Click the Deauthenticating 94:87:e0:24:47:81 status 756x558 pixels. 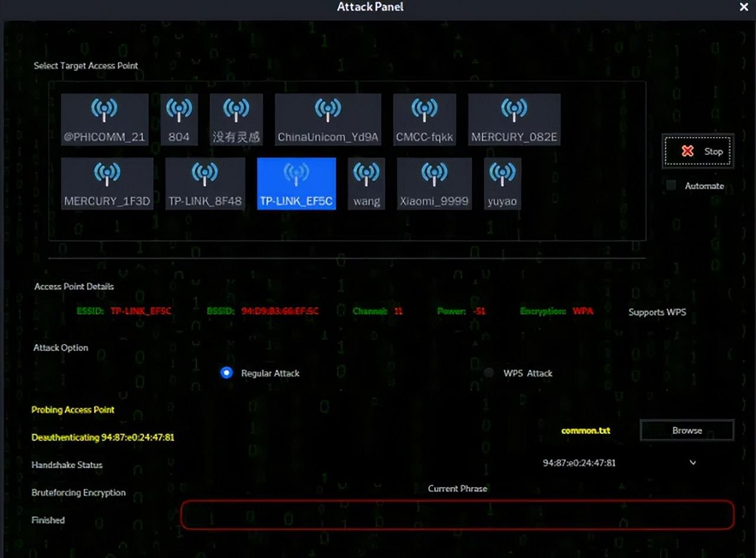(x=103, y=437)
